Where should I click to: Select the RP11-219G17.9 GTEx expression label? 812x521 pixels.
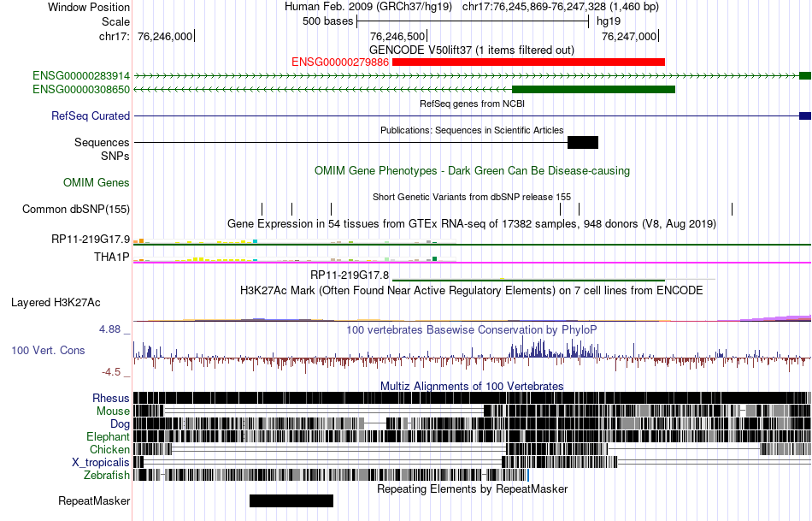[91, 240]
